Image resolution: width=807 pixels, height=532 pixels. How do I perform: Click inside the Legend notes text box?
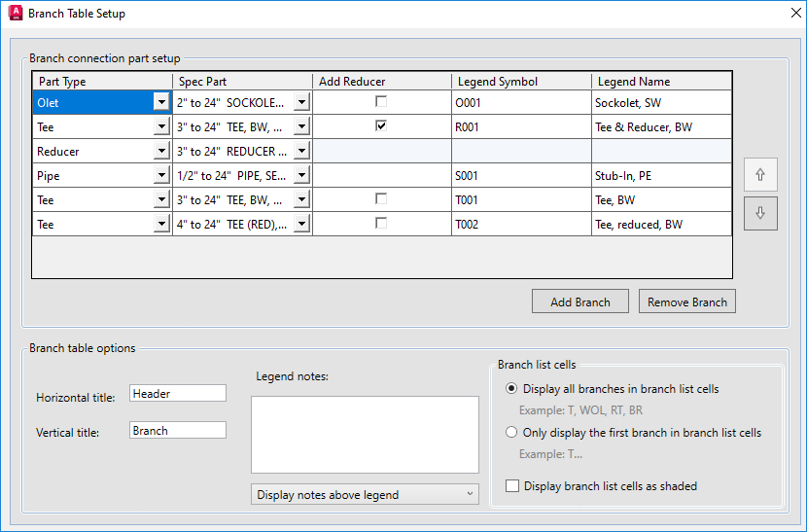(365, 434)
